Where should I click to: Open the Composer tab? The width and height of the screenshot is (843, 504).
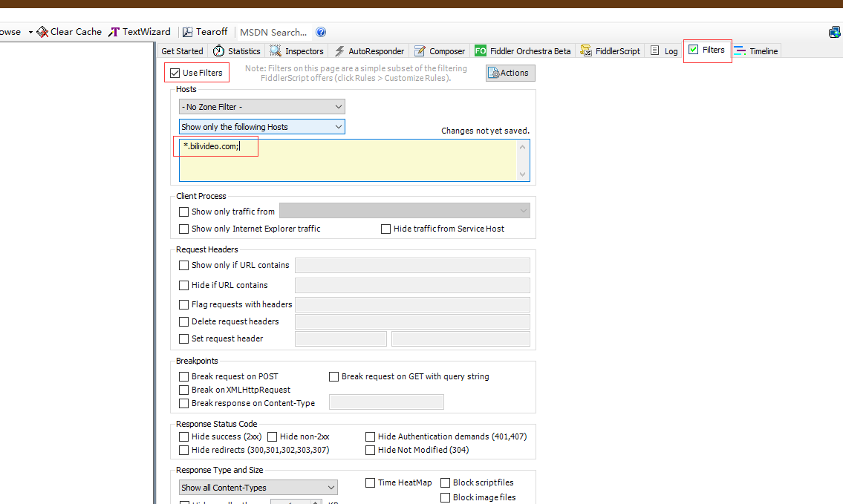(x=439, y=51)
